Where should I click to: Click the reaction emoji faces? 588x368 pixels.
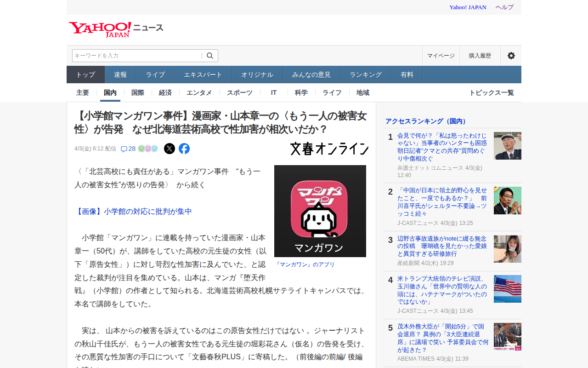(x=148, y=149)
